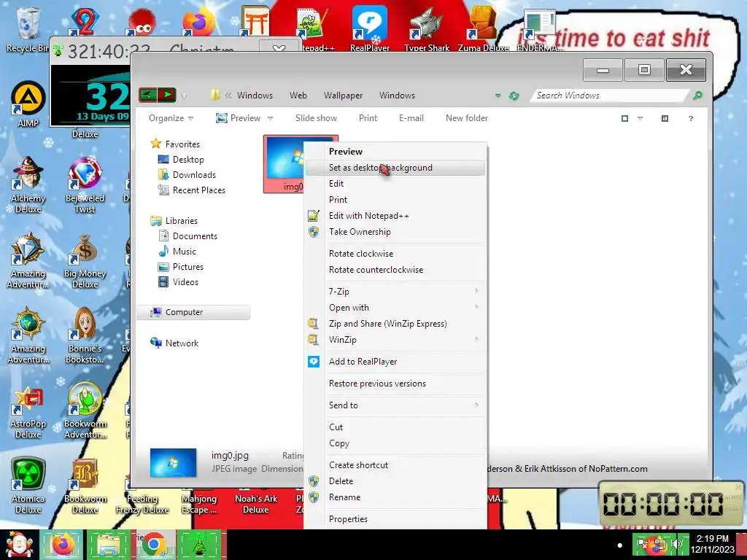
Task: Click the E-mail toolbar button
Action: pos(411,118)
